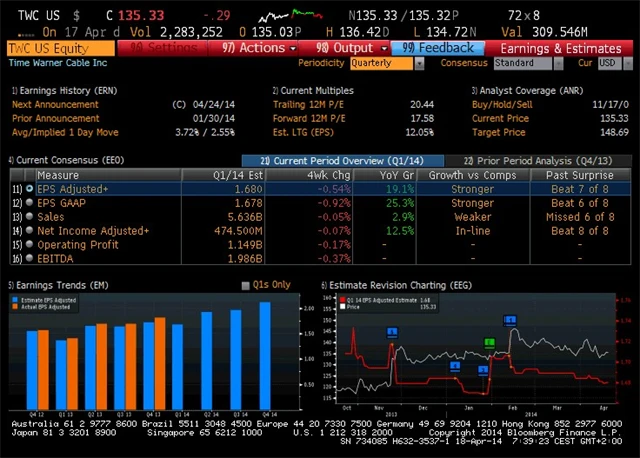Select the EPS Adjusted+ radio button

point(29,189)
